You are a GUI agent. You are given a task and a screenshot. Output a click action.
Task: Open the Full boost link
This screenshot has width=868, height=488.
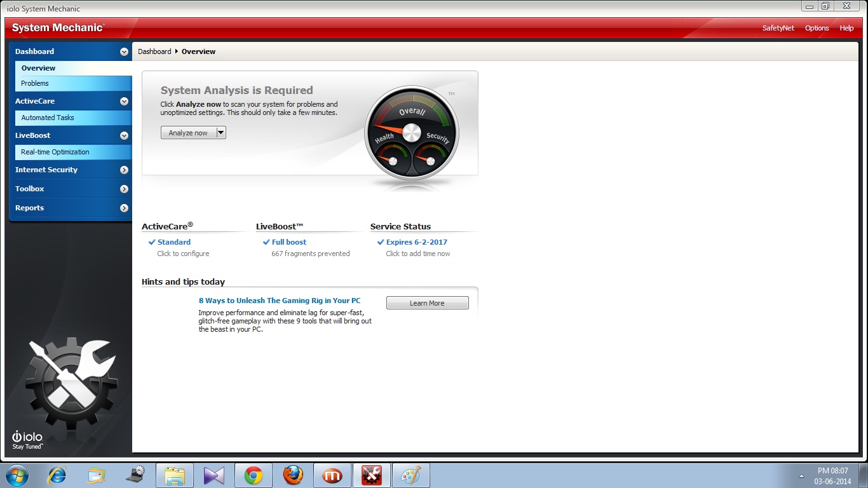(289, 242)
